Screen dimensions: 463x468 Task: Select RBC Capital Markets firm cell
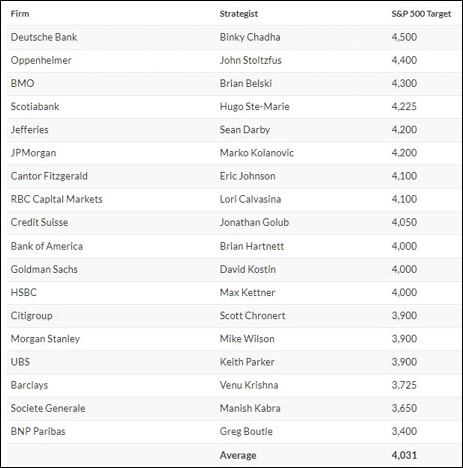click(57, 199)
